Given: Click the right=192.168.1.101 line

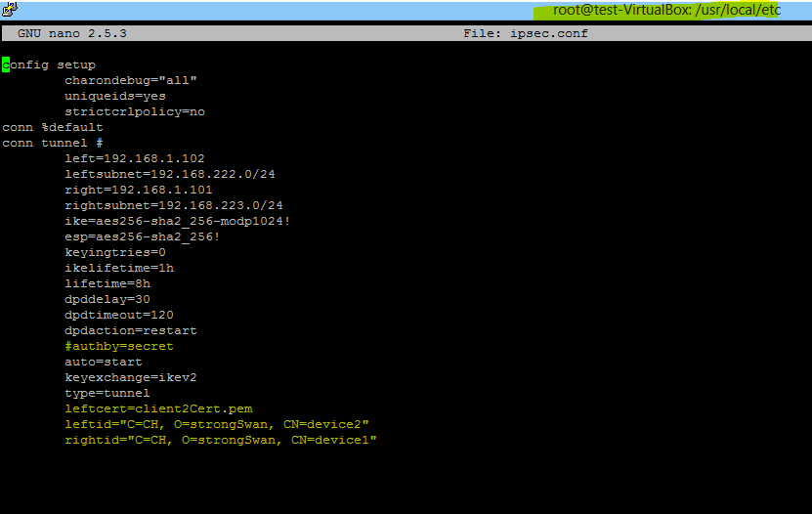Looking at the screenshot, I should 139,190.
